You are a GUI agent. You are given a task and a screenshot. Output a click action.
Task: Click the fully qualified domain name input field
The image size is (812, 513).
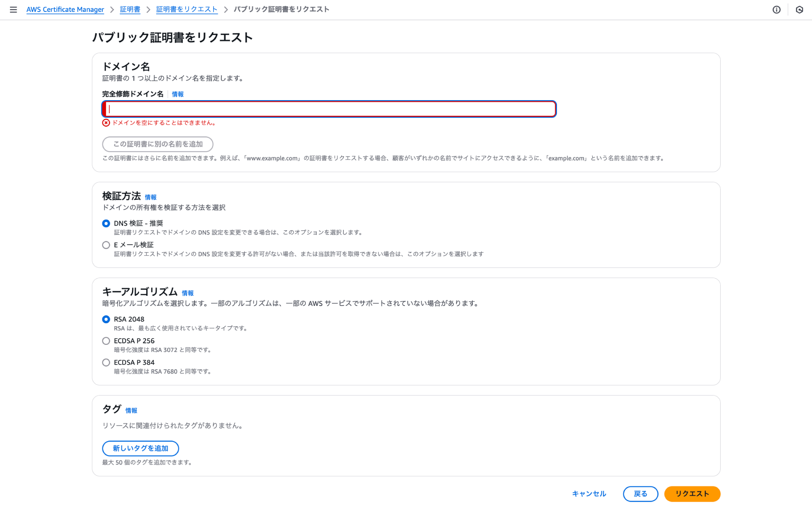329,109
